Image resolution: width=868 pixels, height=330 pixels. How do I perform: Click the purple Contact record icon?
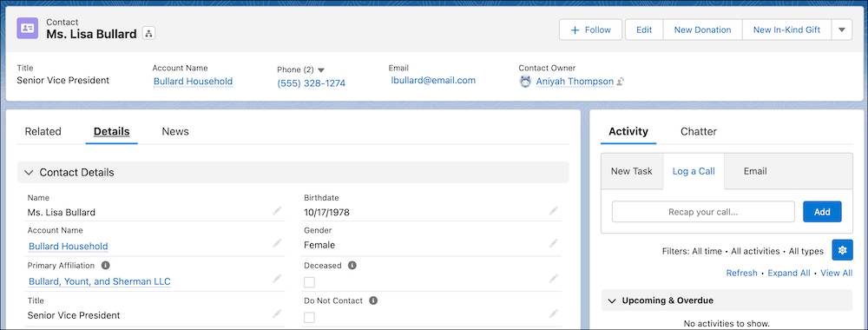tap(27, 29)
